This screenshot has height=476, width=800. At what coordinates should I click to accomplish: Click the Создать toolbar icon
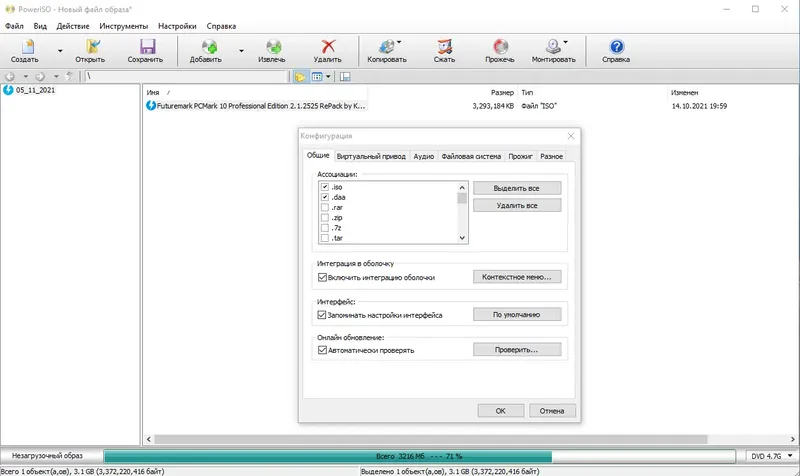(28, 46)
